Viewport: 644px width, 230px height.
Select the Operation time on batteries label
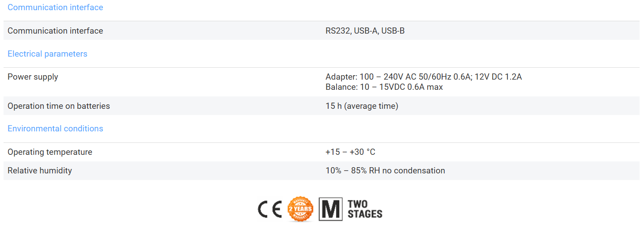[x=59, y=106]
